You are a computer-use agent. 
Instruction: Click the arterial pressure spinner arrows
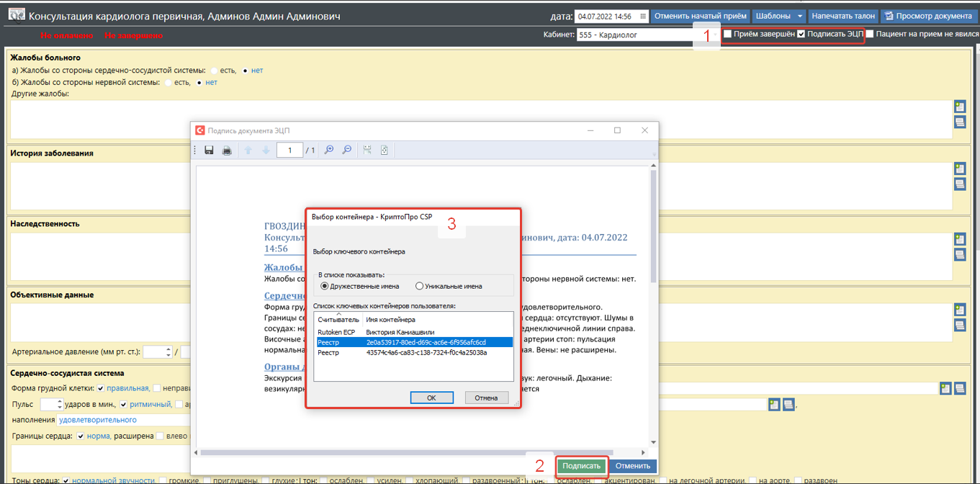(x=168, y=352)
